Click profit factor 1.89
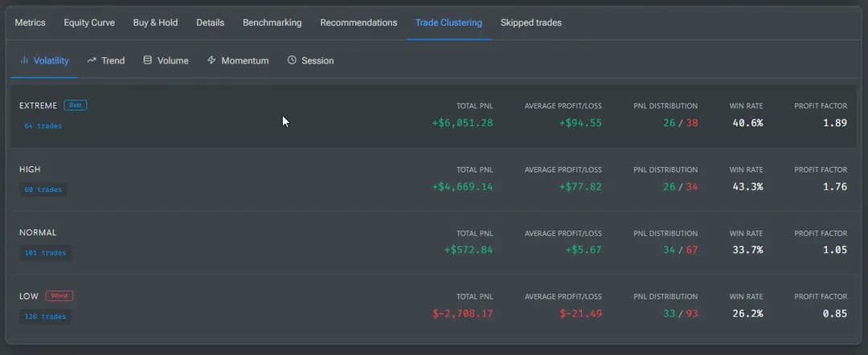The image size is (868, 355). point(835,123)
